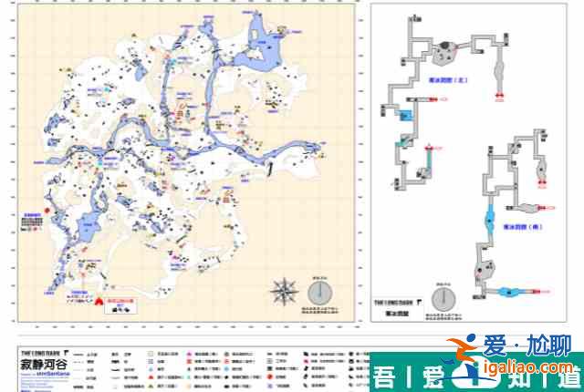Image resolution: width=584 pixels, height=392 pixels.
Task: Click the red campfire marker at the map's bottom
Action: point(99,301)
